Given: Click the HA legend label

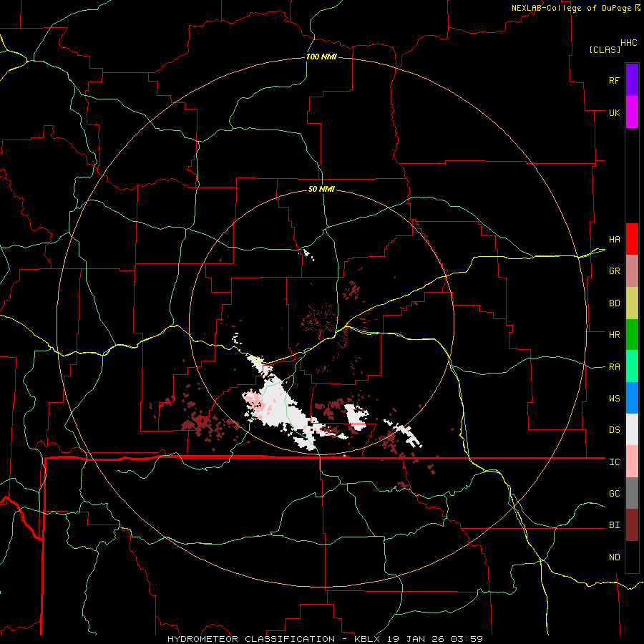Looking at the screenshot, I should pyautogui.click(x=614, y=240).
